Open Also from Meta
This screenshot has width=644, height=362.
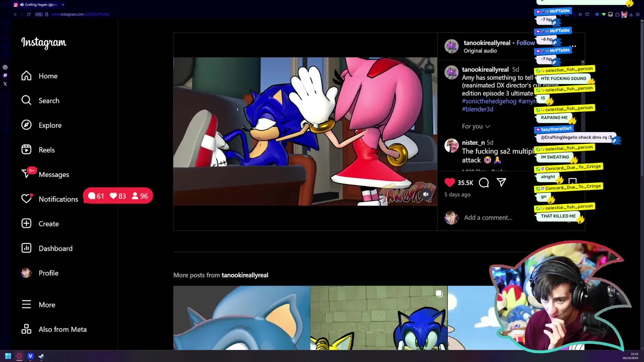pyautogui.click(x=54, y=329)
